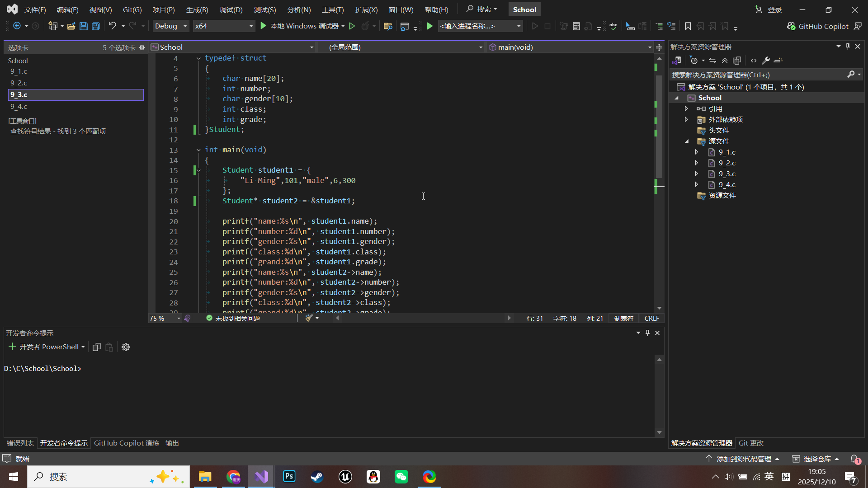Open the 调试(D) menu
Image resolution: width=868 pixels, height=488 pixels.
pos(231,9)
